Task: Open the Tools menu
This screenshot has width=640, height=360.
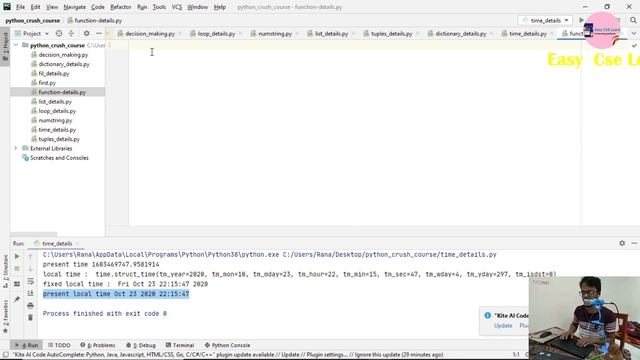Action: [x=159, y=7]
